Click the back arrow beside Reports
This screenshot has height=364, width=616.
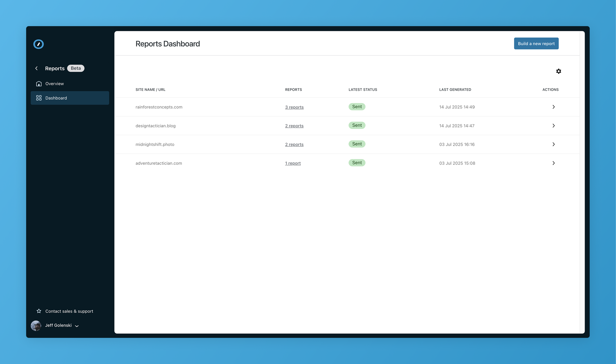(37, 68)
